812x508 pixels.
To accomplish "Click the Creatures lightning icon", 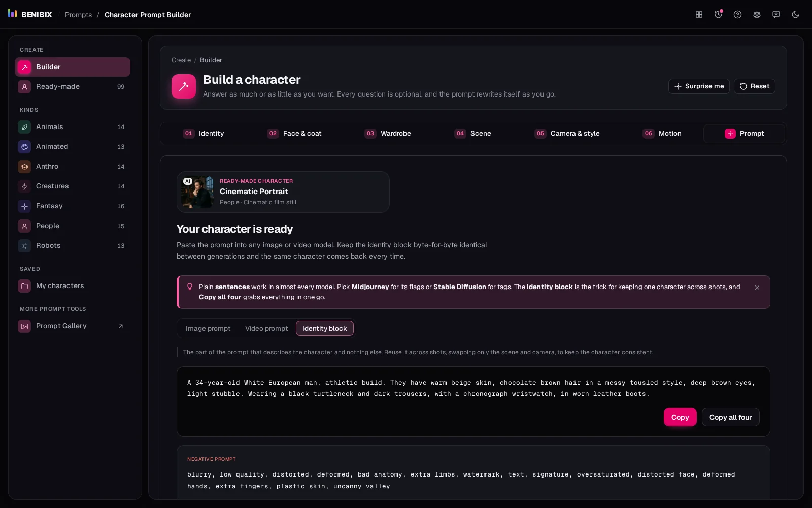I will pos(24,186).
